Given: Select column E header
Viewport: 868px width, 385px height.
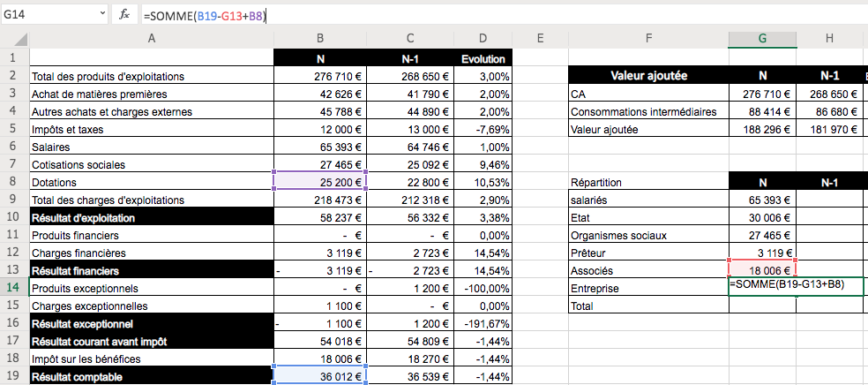Looking at the screenshot, I should coord(541,38).
